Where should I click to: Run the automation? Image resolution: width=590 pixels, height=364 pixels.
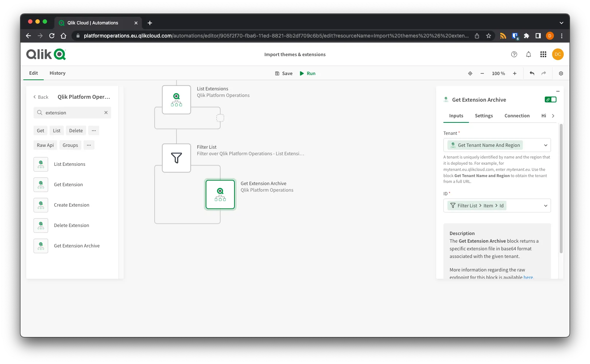click(x=307, y=73)
